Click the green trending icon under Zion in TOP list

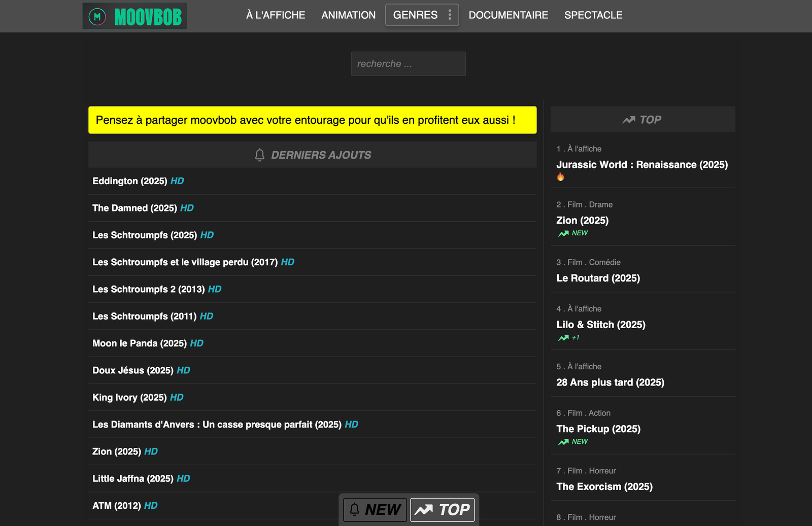click(563, 233)
